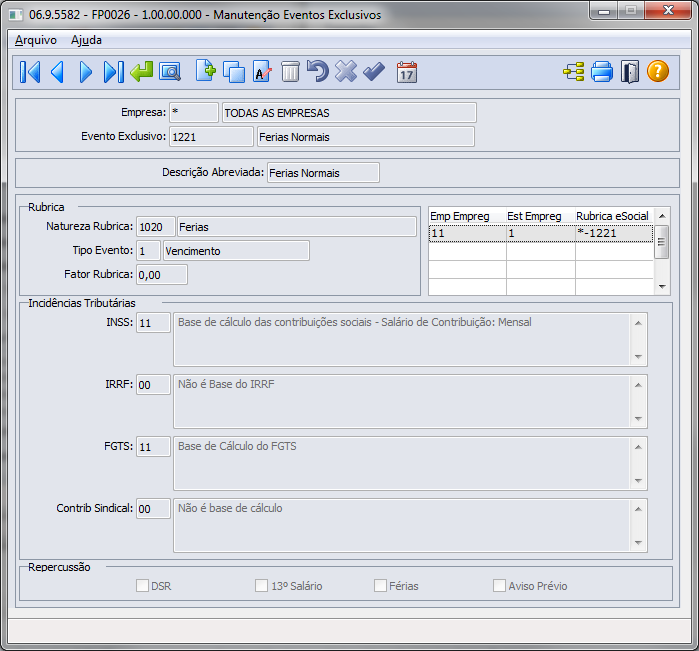Add a new record with page-plus icon
The image size is (699, 651).
[206, 71]
